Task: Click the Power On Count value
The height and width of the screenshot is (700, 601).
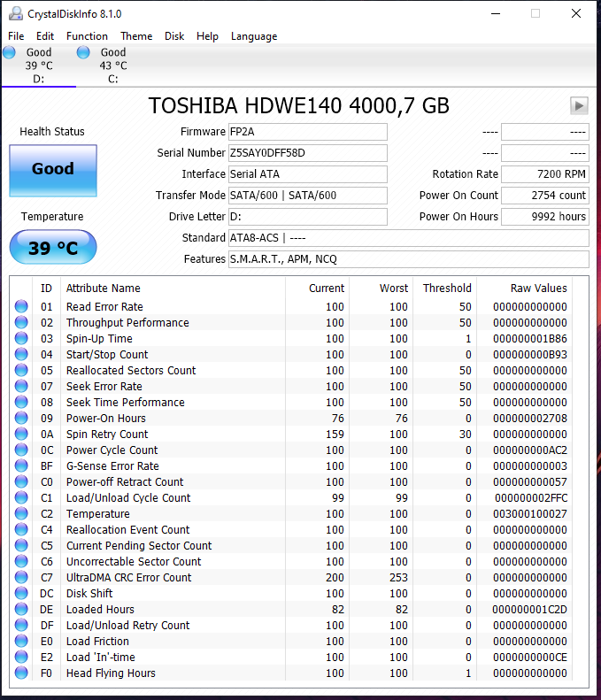Action: [544, 196]
